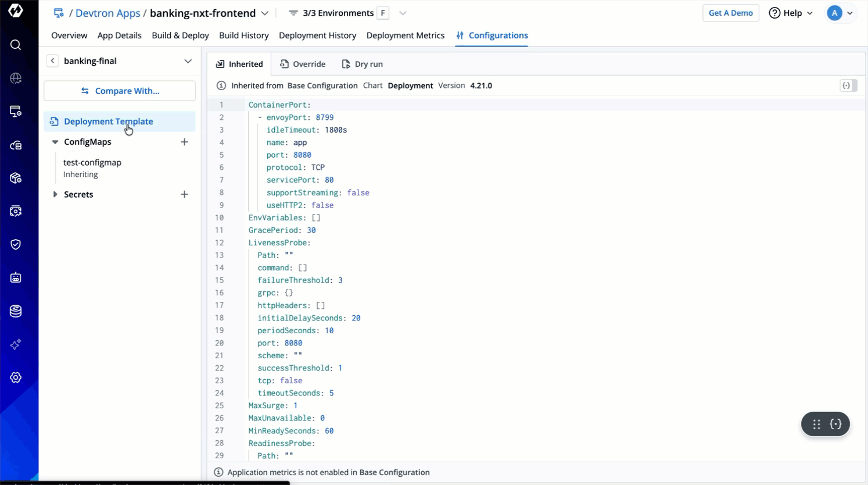Click the floating braces widget button

click(835, 424)
